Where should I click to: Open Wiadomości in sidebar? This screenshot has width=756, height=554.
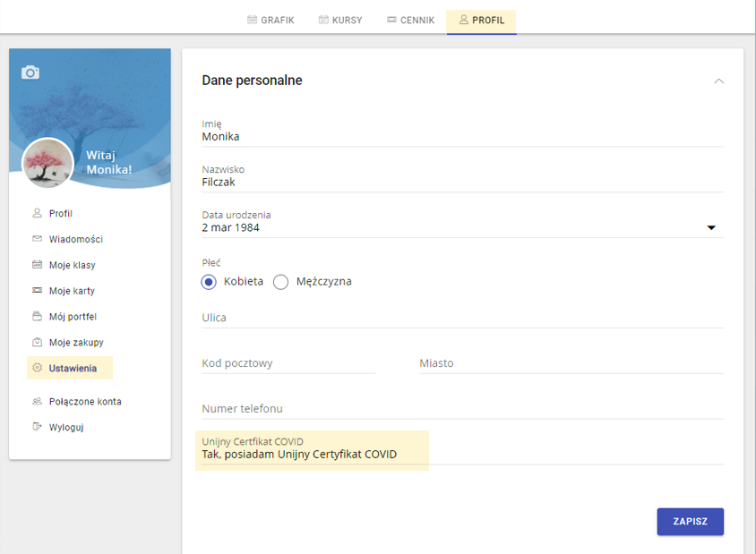(x=76, y=240)
